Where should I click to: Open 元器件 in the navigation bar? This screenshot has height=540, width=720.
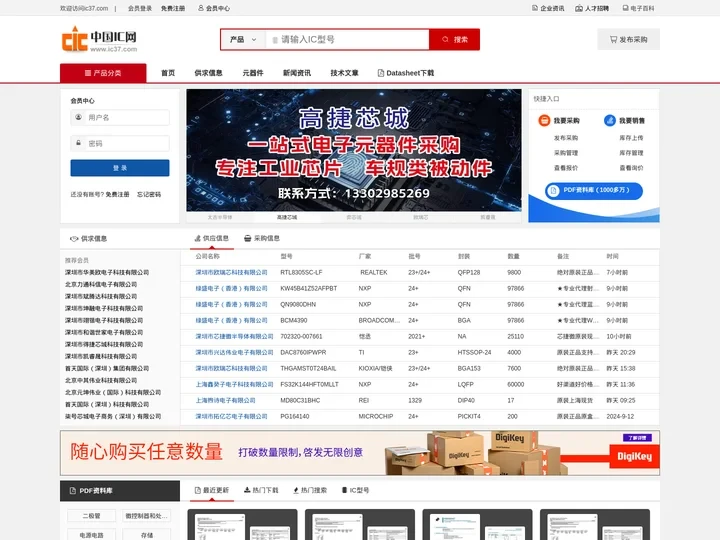(253, 73)
